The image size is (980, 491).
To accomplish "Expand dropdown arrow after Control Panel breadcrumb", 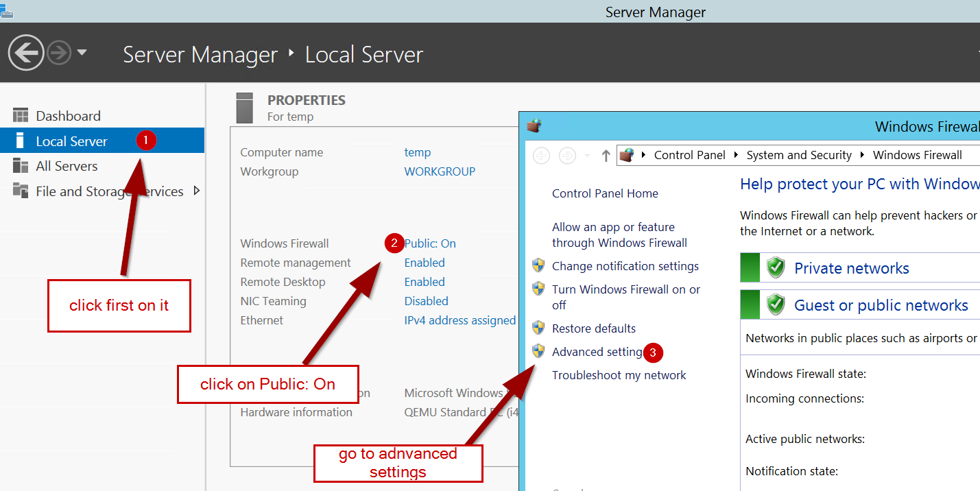I will click(736, 155).
